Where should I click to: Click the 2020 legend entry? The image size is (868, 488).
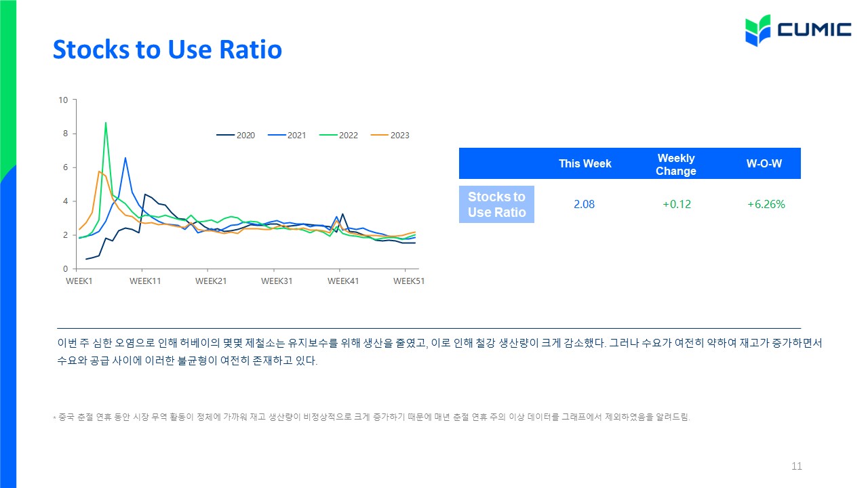(236, 136)
